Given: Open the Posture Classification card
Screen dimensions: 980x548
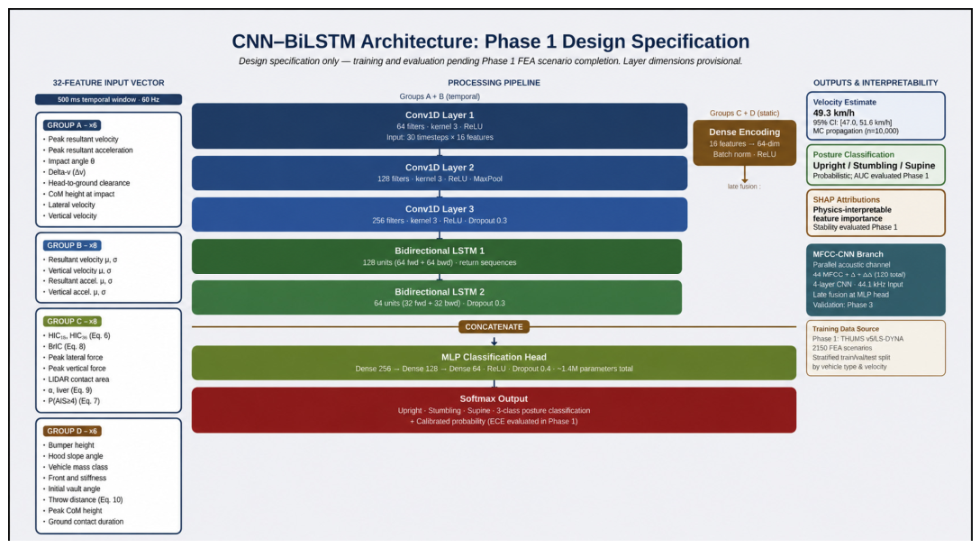Looking at the screenshot, I should click(x=876, y=165).
